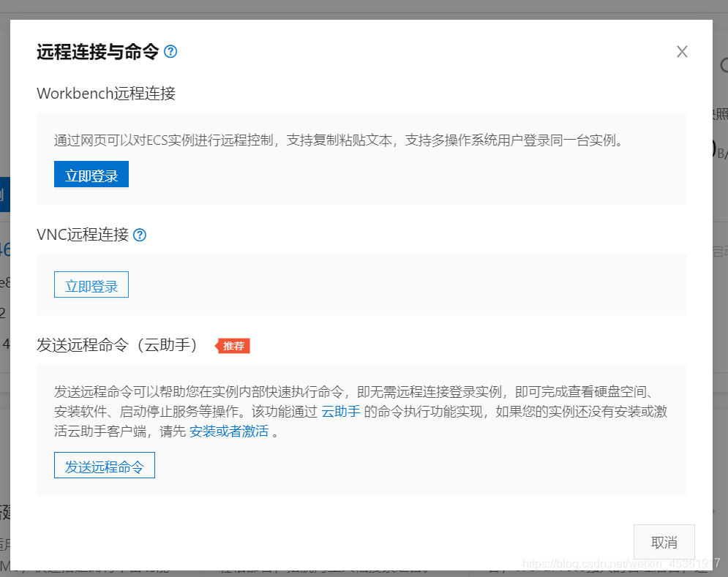The image size is (728, 577).
Task: Click the 远程连接与命令 dialog title
Action: pyautogui.click(x=98, y=51)
